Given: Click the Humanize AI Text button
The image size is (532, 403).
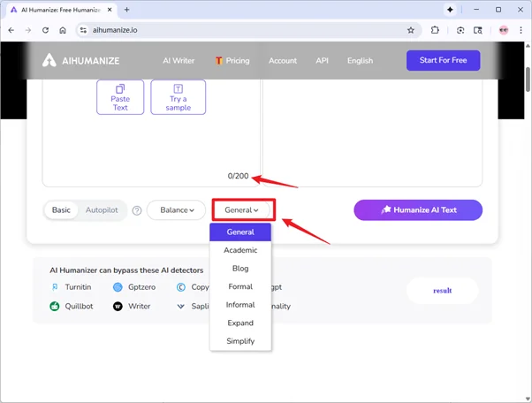Looking at the screenshot, I should pos(418,209).
